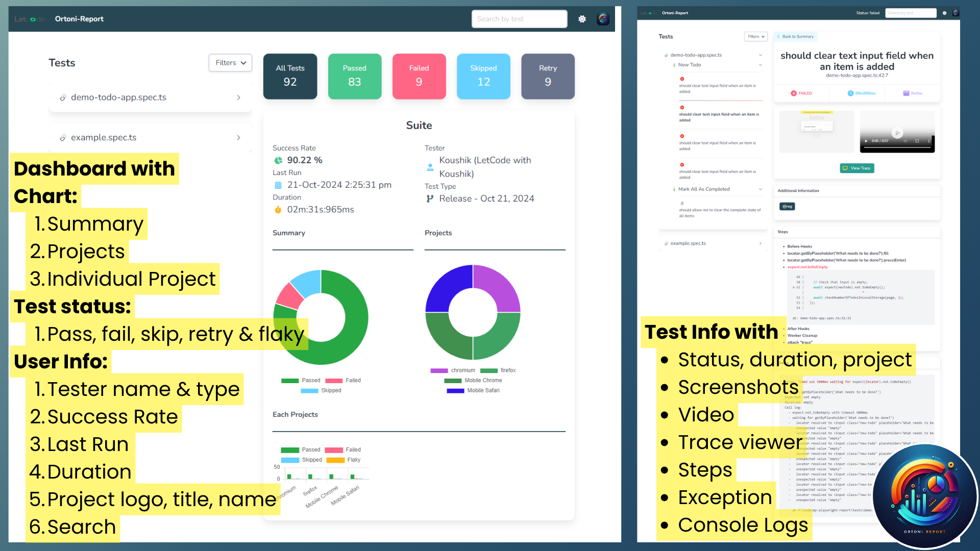Open the Filters dropdown on the left dashboard
Screen dimensions: 980x551
[230, 63]
